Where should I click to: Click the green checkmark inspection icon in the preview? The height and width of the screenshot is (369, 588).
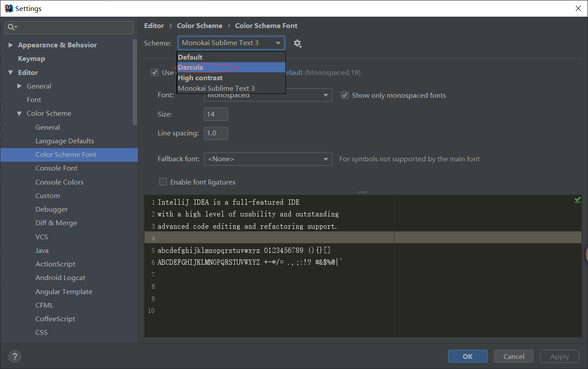577,200
